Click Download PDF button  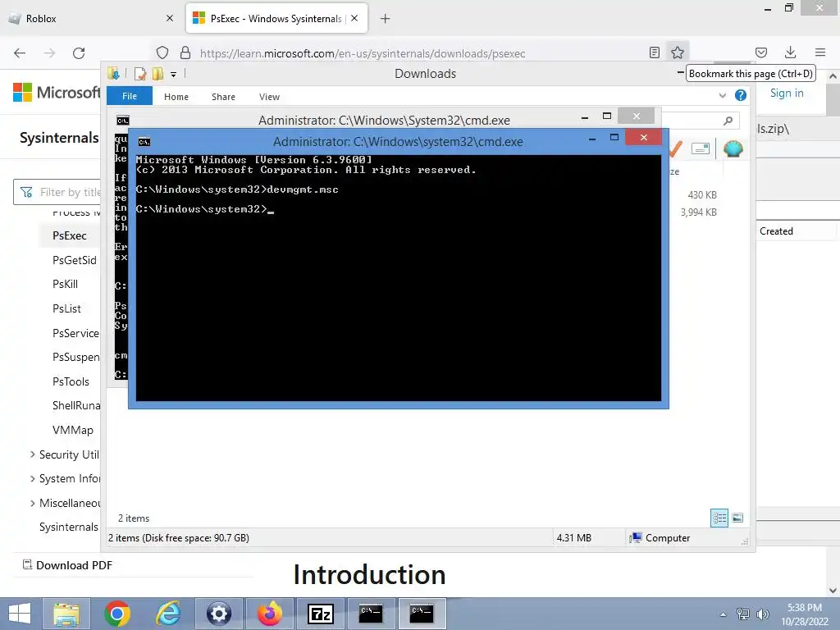click(x=67, y=565)
